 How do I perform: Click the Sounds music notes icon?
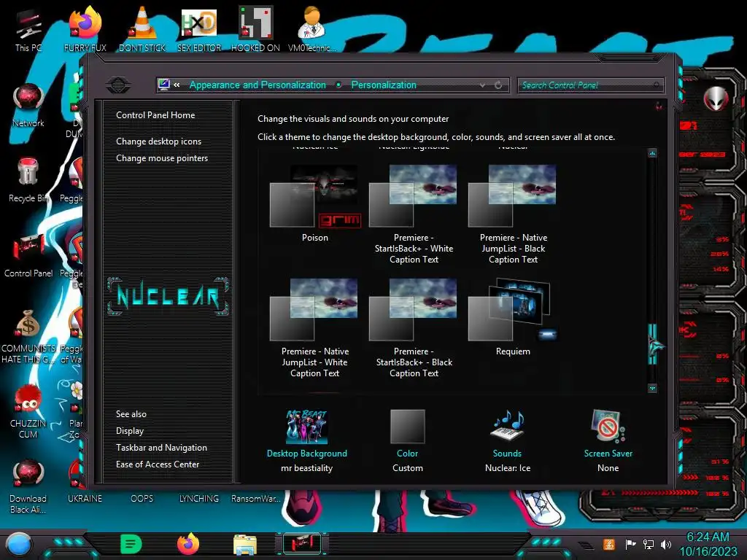pyautogui.click(x=508, y=426)
